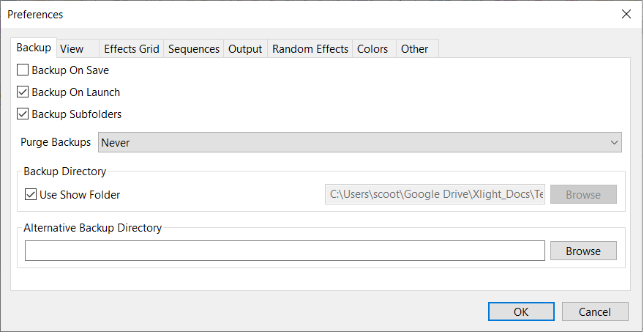The width and height of the screenshot is (644, 332).
Task: Click the Backup tab
Action: coord(34,48)
